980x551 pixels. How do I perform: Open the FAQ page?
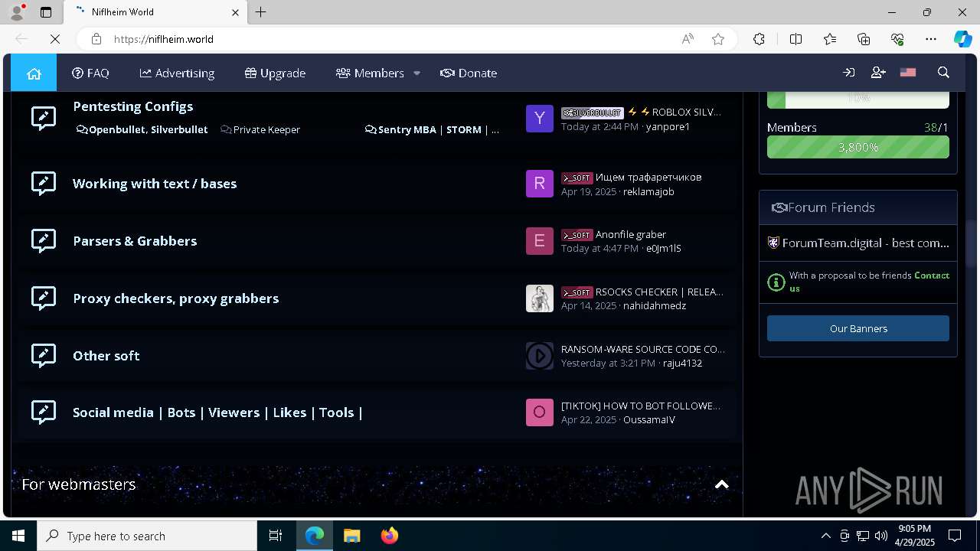coord(90,73)
